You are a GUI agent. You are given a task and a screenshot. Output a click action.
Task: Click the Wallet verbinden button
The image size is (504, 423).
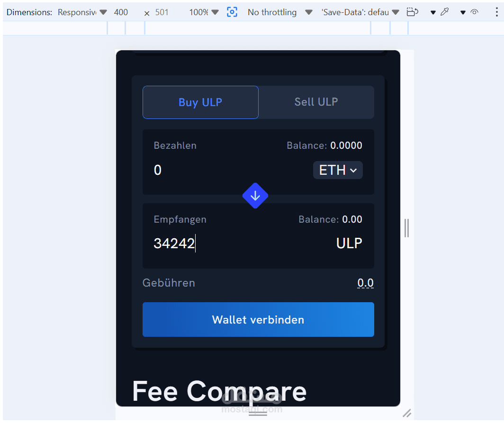pos(258,319)
